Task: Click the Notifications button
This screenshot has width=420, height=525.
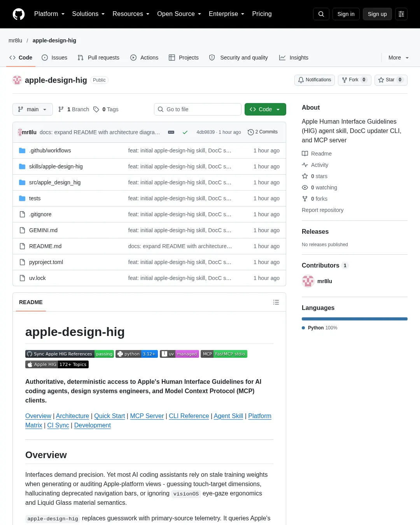Action: [315, 80]
